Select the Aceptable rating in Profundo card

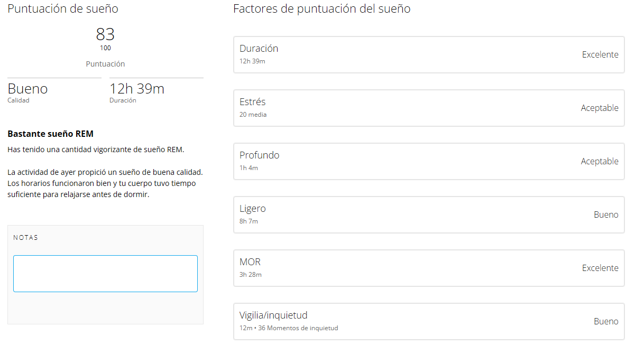point(600,161)
